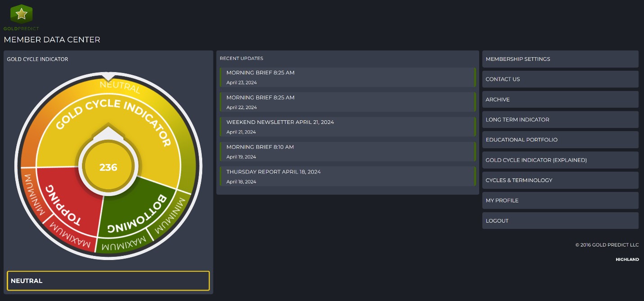Click the NEUTRAL status box
The image size is (644, 301).
click(x=108, y=281)
